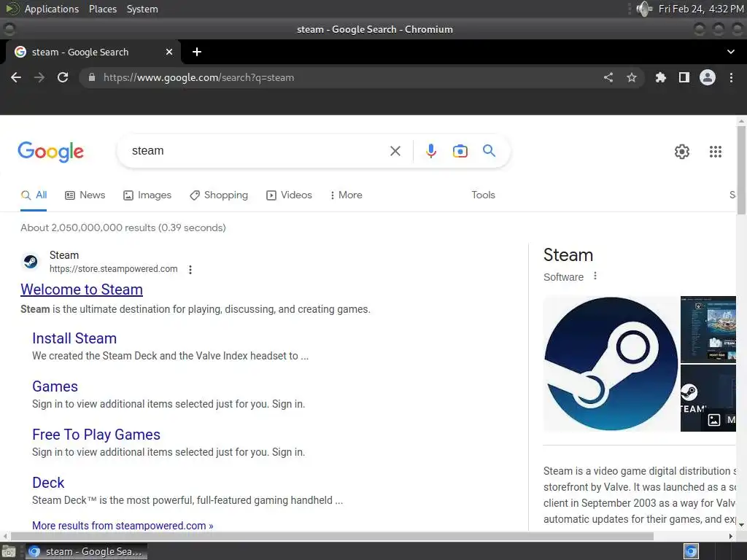Viewport: 747px width, 560px height.
Task: Click More results from steampowered.com
Action: (123, 526)
